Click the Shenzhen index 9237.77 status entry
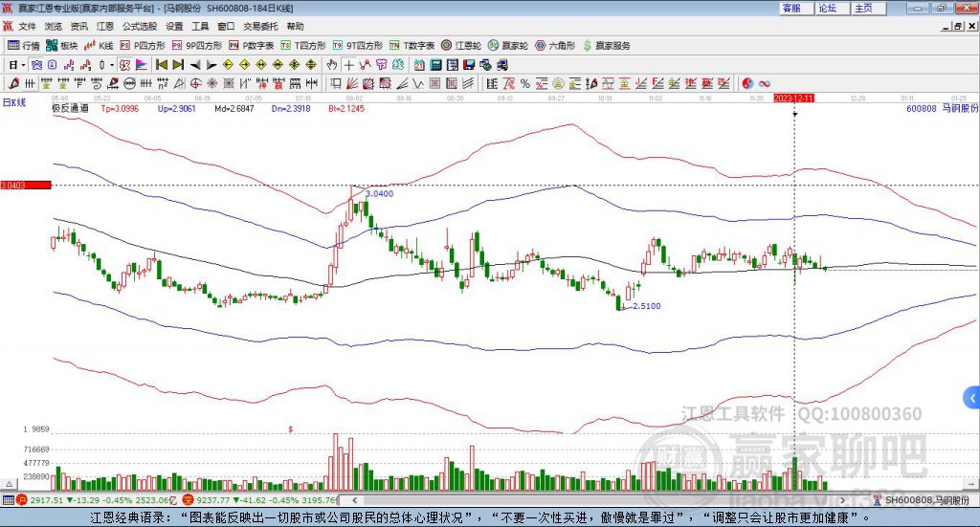 (260, 500)
